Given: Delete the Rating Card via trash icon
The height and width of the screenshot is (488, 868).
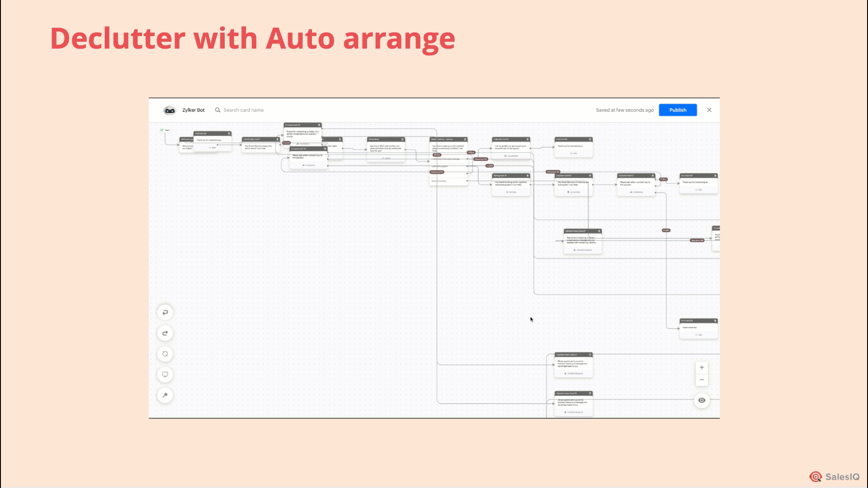Looking at the screenshot, I should click(x=528, y=175).
